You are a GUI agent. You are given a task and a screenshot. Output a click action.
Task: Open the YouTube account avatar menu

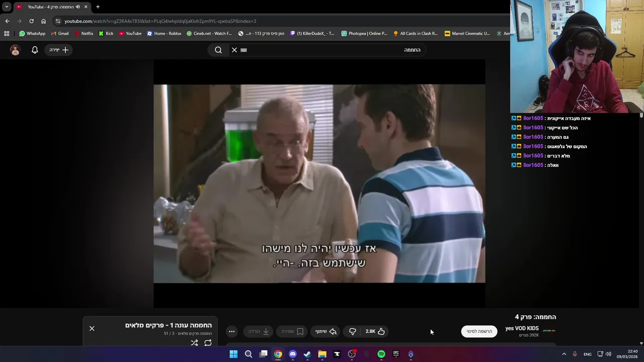(x=15, y=50)
